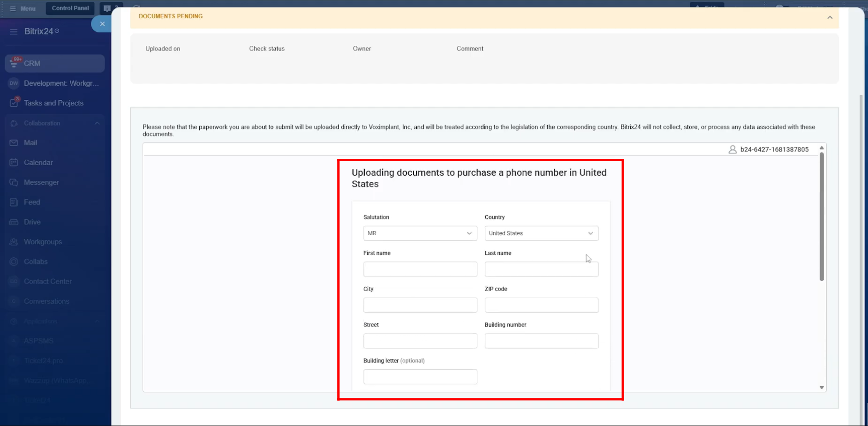
Task: Collapse the Documents Pending section
Action: point(830,17)
